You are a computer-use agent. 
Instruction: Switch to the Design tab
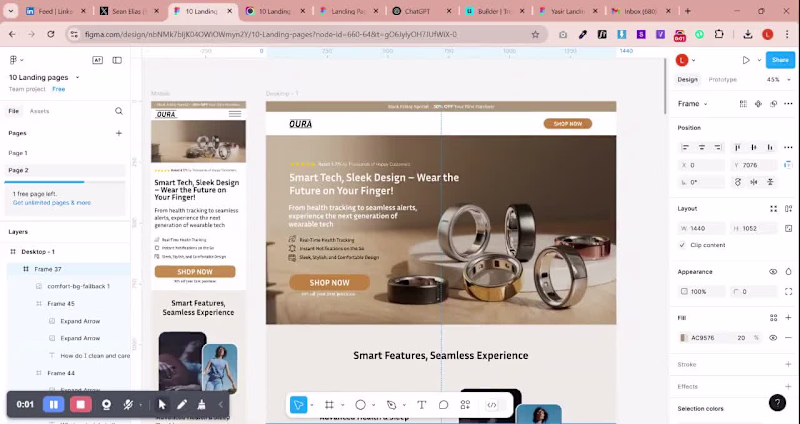pos(687,80)
